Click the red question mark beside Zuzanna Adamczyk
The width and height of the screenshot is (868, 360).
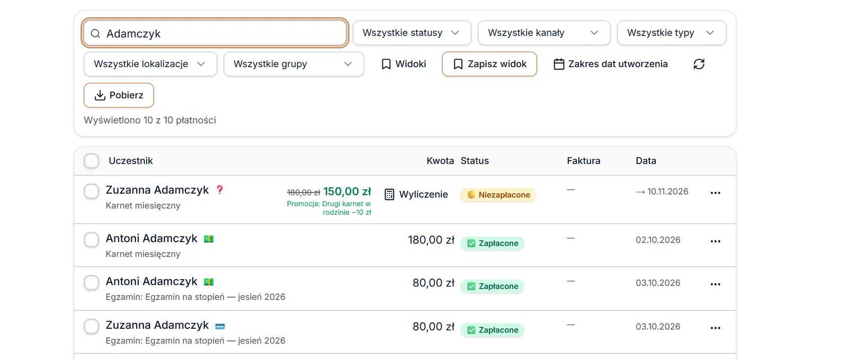click(x=220, y=190)
